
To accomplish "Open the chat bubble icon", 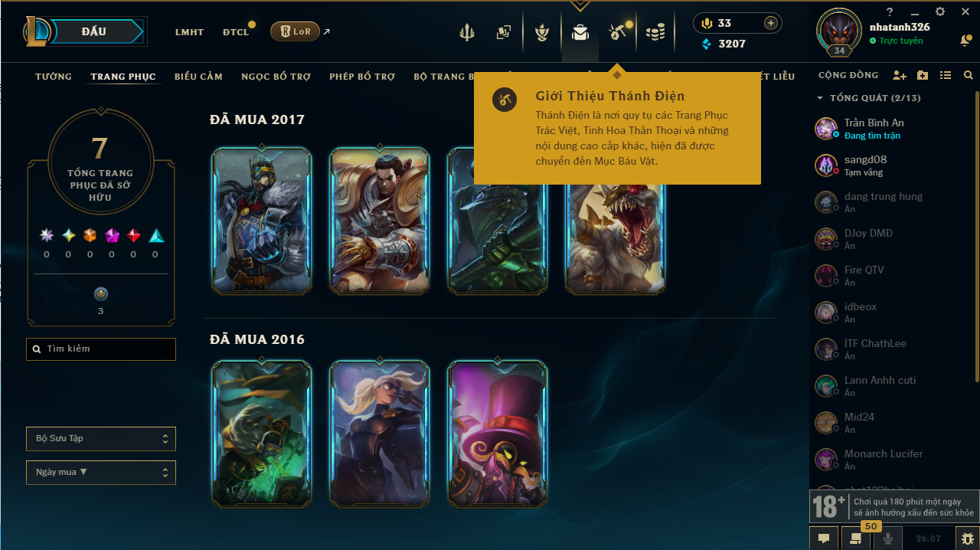I will coord(824,539).
